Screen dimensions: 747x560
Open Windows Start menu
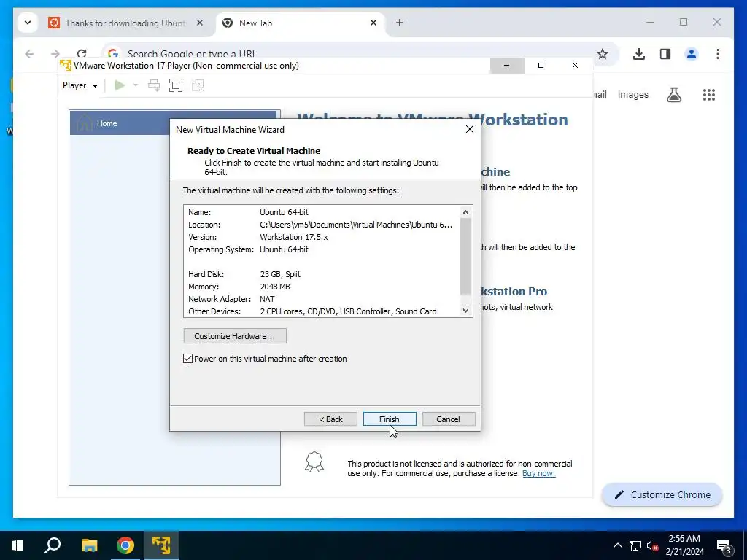(18, 545)
